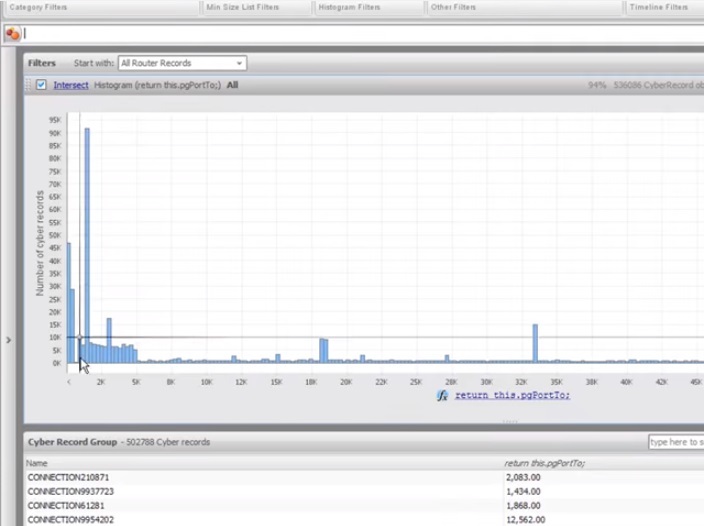Focus the top search input field
Image resolution: width=704 pixels, height=526 pixels.
click(363, 33)
